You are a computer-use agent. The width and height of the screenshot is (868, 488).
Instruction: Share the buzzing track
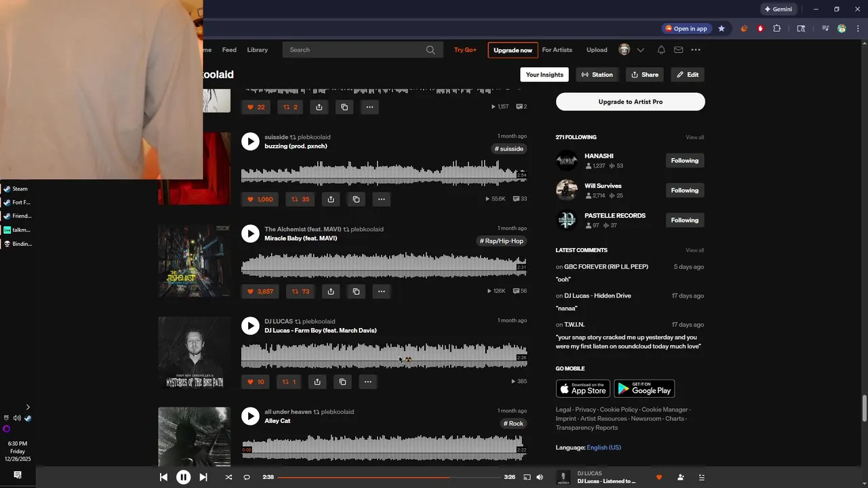(x=331, y=199)
